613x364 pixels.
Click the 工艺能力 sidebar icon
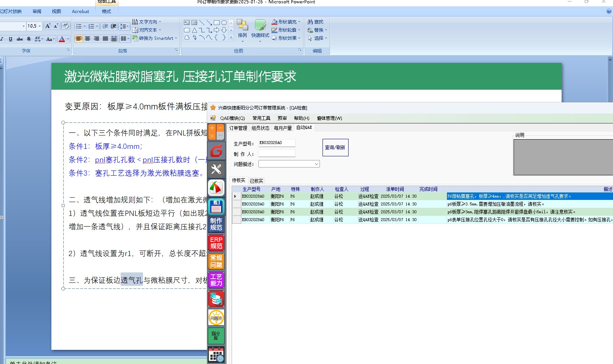pyautogui.click(x=216, y=280)
